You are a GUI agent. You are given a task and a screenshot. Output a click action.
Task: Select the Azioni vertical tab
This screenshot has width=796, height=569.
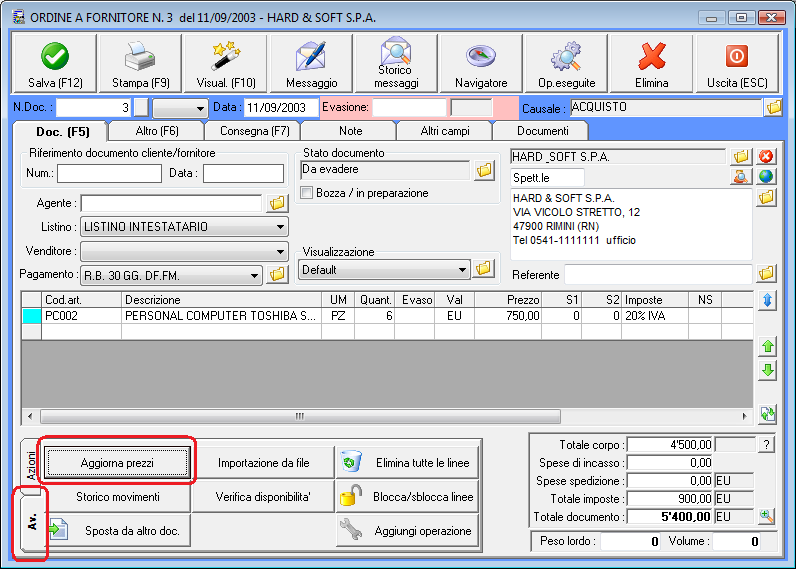(31, 466)
